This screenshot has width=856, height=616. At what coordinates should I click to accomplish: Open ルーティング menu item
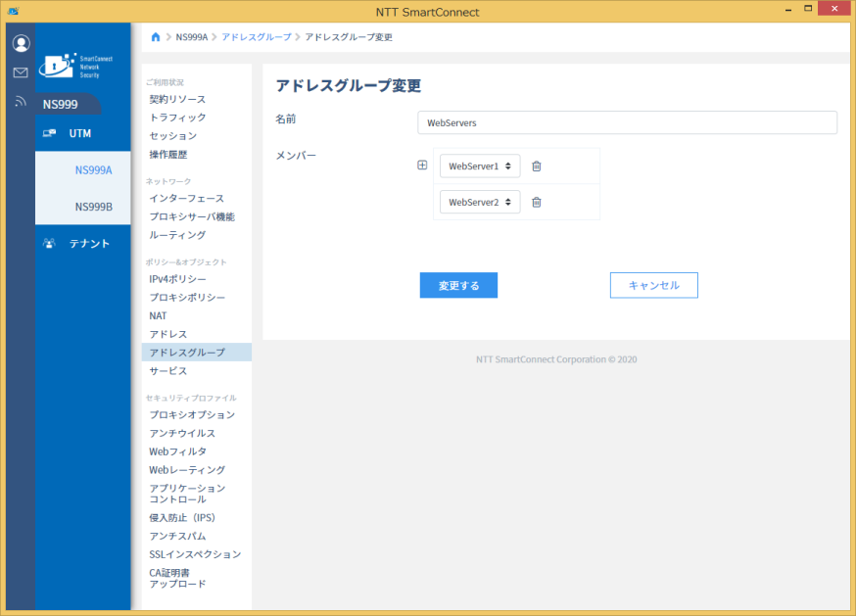point(177,235)
